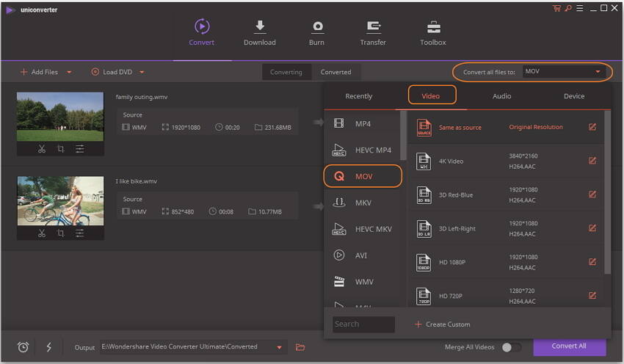Crop the I like bike.wmv video

(60, 233)
